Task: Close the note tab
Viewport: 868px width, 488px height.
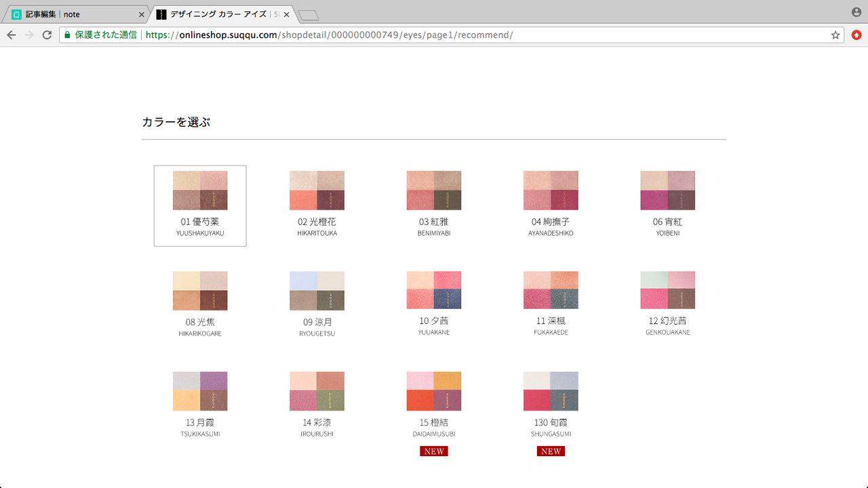Action: coord(141,14)
